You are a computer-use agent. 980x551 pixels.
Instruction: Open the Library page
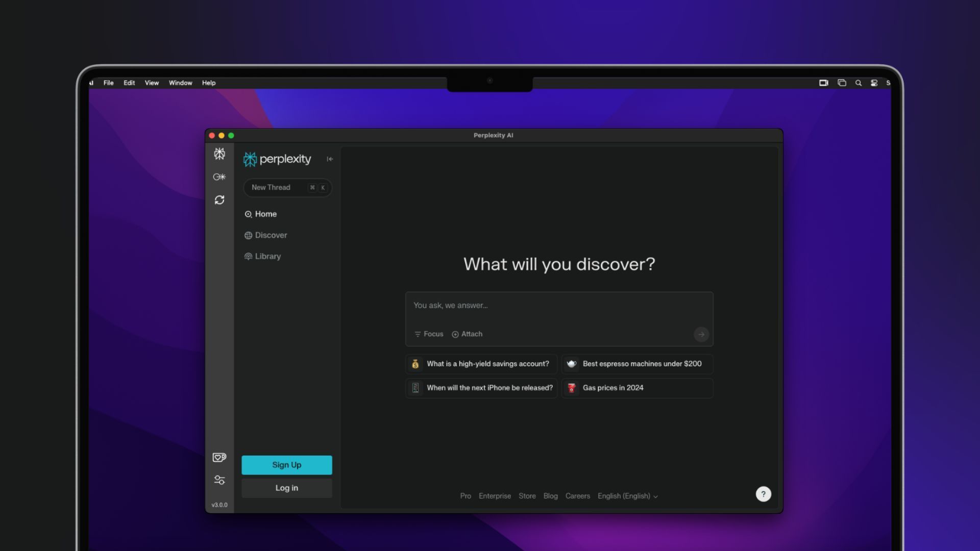click(x=263, y=257)
